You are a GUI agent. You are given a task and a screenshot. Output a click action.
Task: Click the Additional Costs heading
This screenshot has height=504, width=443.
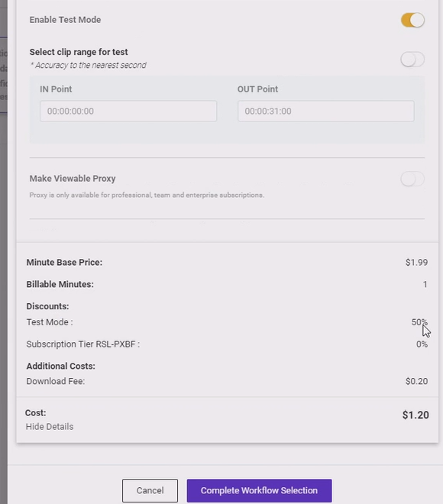[61, 366]
